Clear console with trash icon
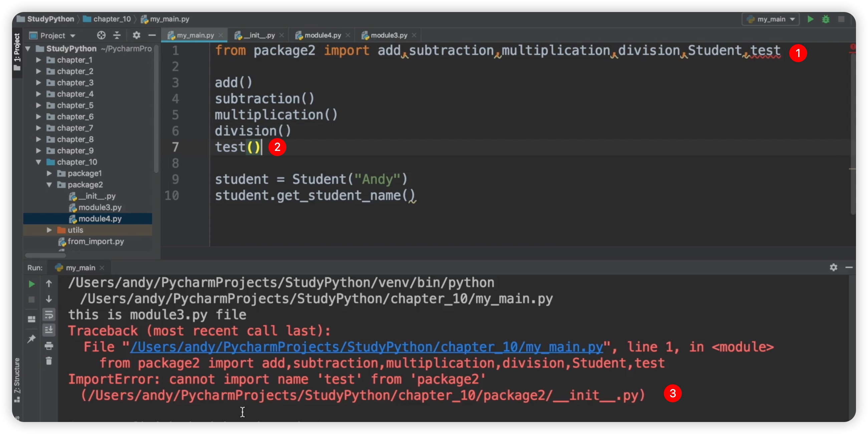Screen dimensions: 868x434 49,361
